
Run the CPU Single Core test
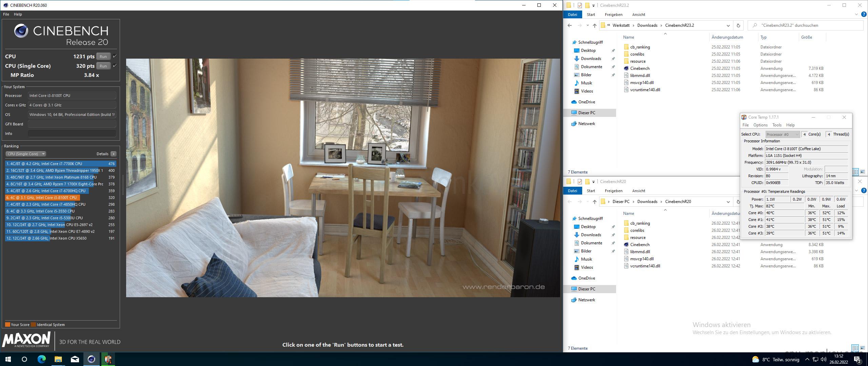pos(103,66)
